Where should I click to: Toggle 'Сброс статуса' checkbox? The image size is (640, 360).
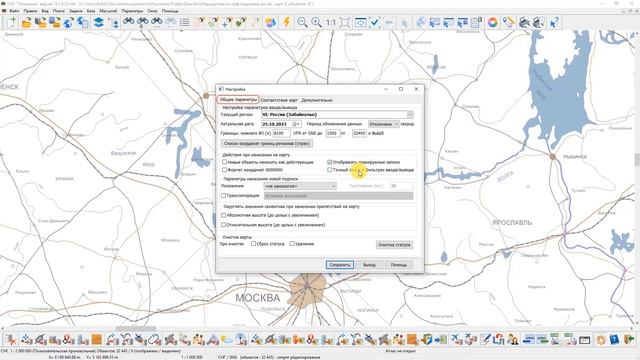click(253, 244)
